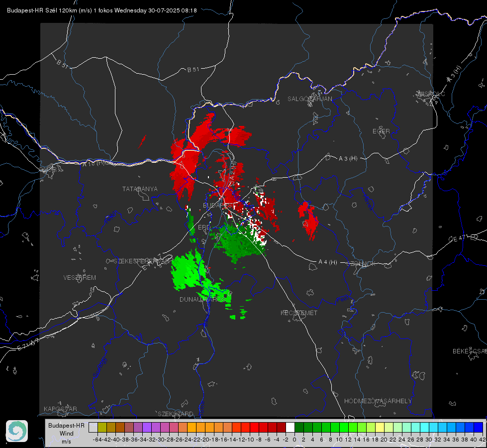Click the A 3 (H) label south of Eger

click(348, 159)
